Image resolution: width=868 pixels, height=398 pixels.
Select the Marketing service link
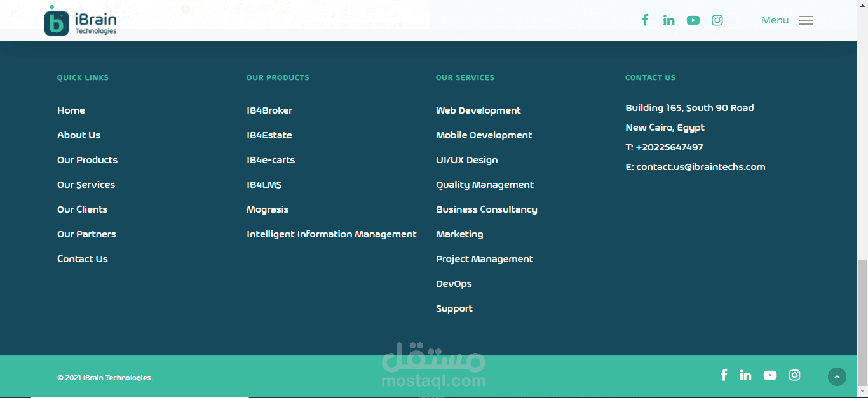459,234
